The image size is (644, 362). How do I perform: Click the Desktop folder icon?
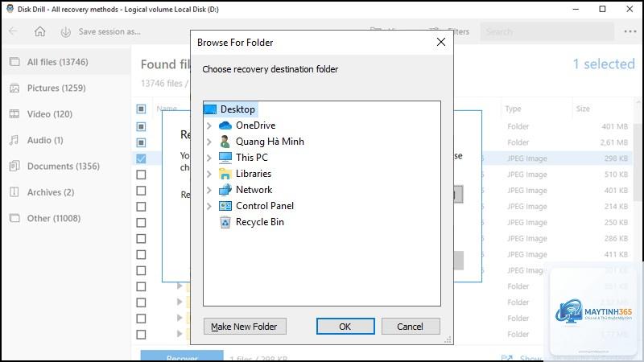click(x=210, y=109)
